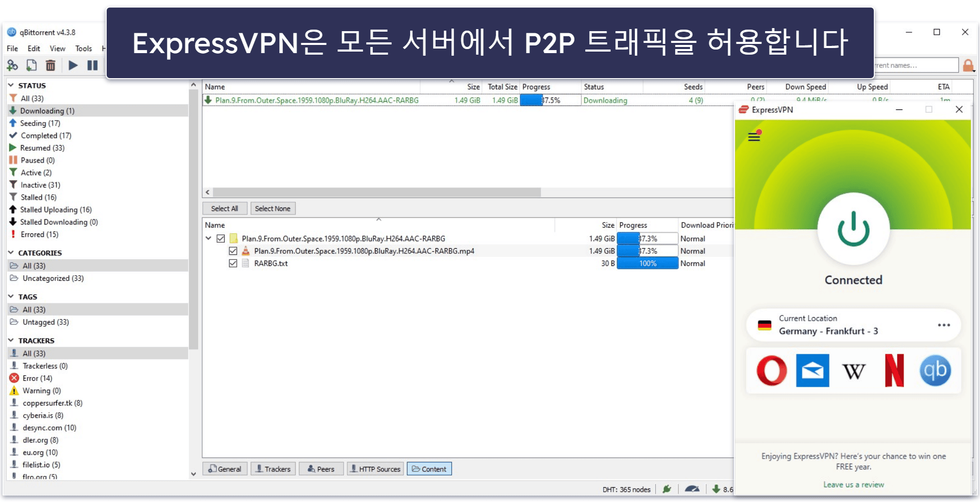Image resolution: width=980 pixels, height=502 pixels.
Task: Select Error (14) tracker filter
Action: 98,378
